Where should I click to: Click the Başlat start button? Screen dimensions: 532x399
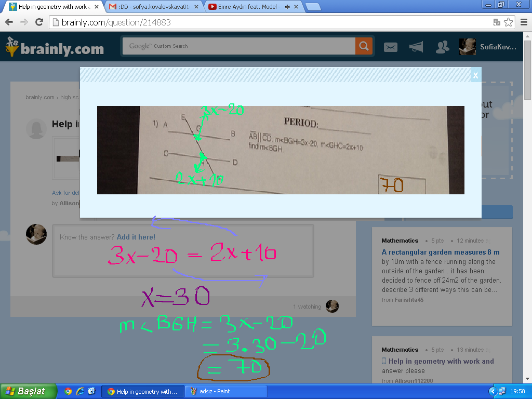pyautogui.click(x=29, y=391)
